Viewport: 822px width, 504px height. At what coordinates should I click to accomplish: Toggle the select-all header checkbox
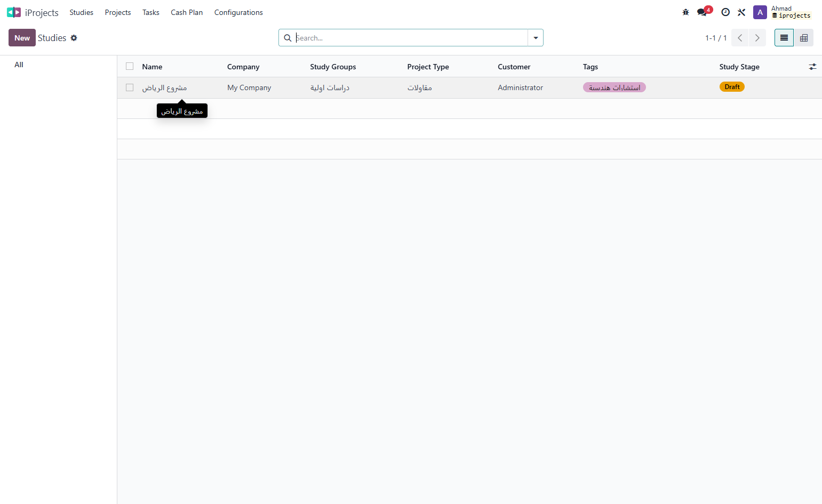coord(130,66)
